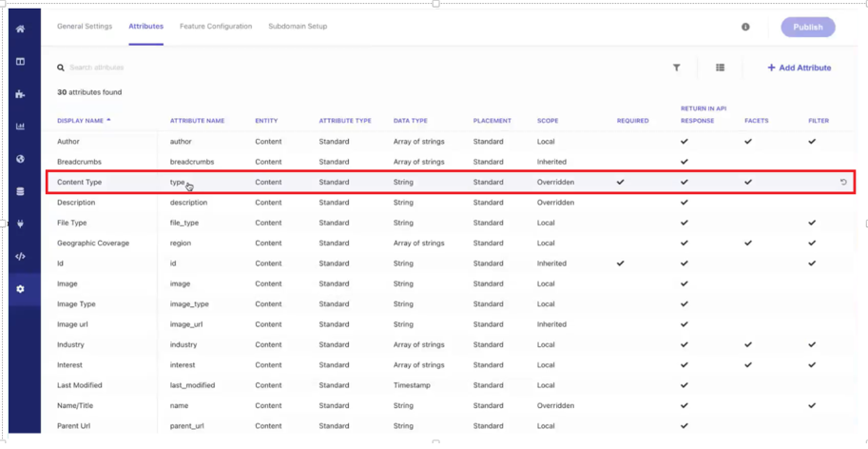Toggle the Facets checkmark for Content Type
Screen dimensions: 868x449
click(748, 182)
